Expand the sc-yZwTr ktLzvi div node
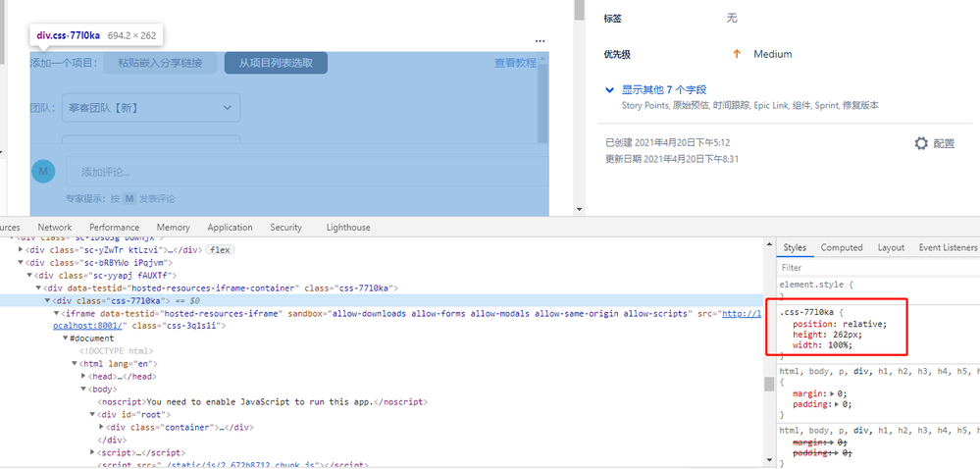Screen dimensions: 980x469 pos(21,250)
